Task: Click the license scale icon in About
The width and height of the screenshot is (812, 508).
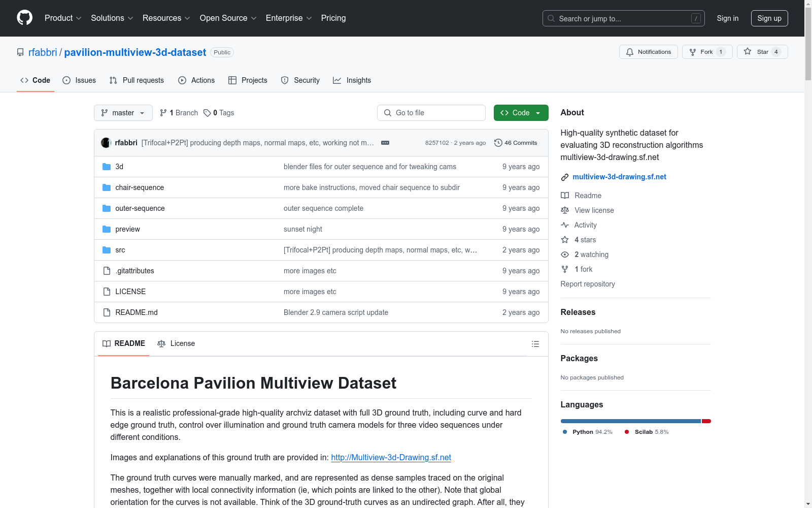Action: click(565, 210)
